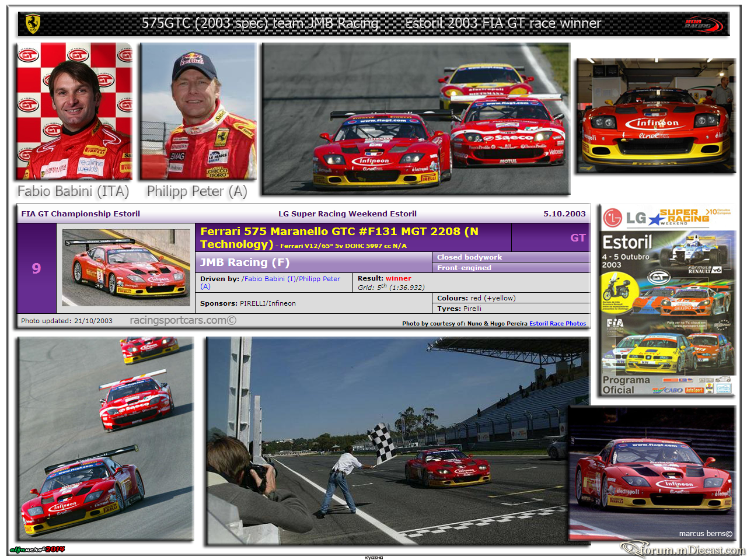Open the Estoril Race Photos link
747x560 pixels.
557,323
